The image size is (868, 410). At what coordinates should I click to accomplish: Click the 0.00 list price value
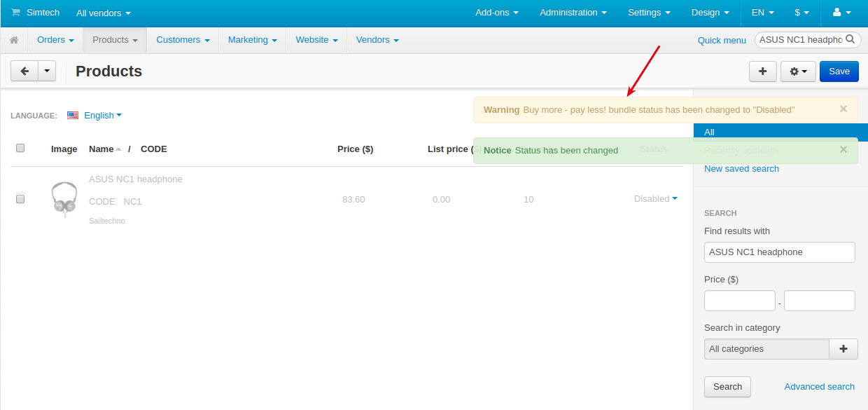(441, 200)
